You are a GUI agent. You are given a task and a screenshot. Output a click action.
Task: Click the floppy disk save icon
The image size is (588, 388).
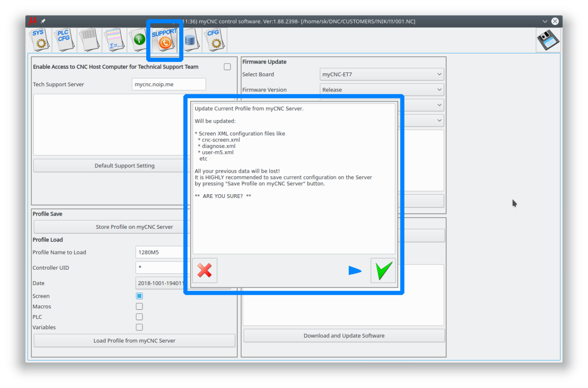tap(548, 40)
